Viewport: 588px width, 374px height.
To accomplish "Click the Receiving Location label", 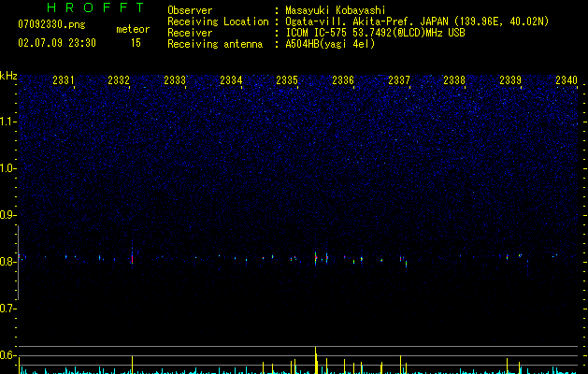I will click(x=218, y=22).
